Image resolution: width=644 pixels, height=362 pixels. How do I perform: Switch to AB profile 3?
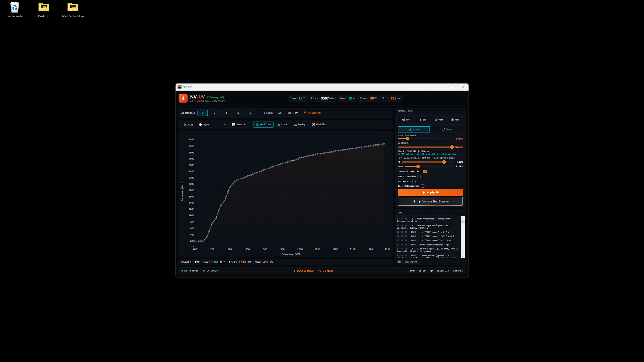tap(226, 113)
